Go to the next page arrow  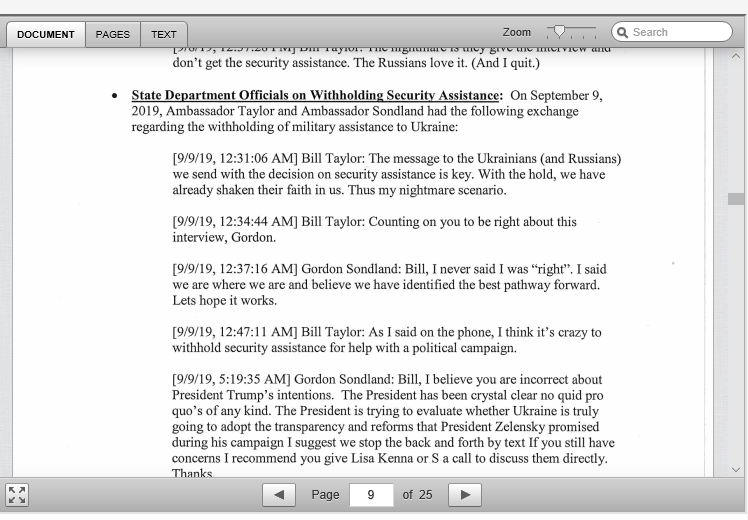465,495
